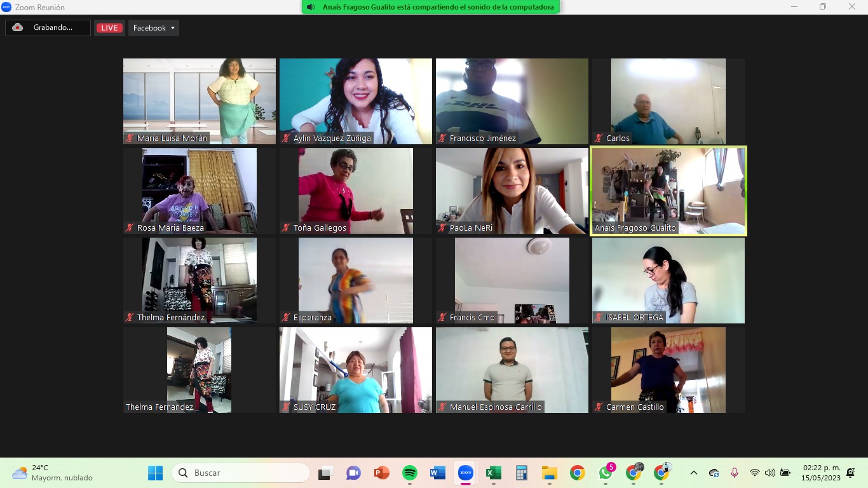Toggle the microphone icon in system tray
The width and height of the screenshot is (868, 488).
[735, 473]
